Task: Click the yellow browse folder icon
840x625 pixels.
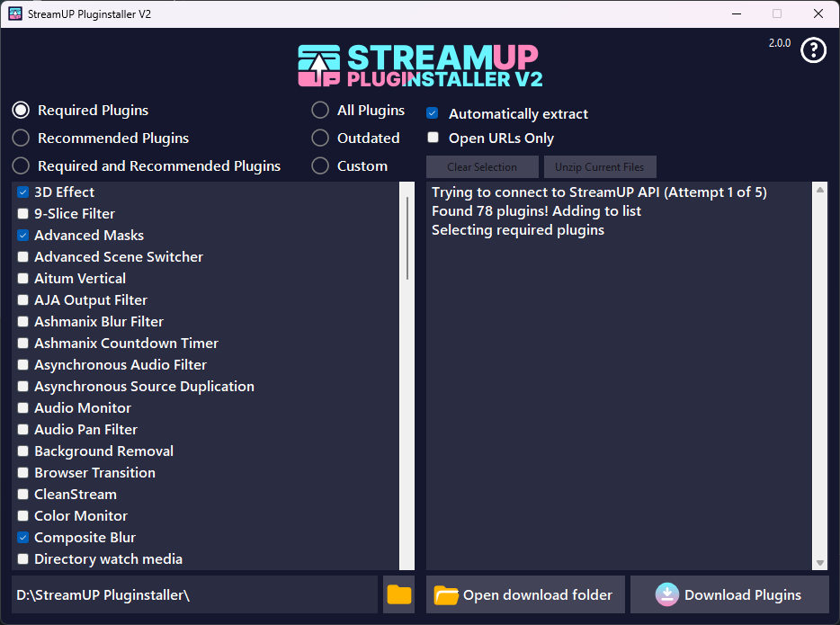Action: pos(399,594)
